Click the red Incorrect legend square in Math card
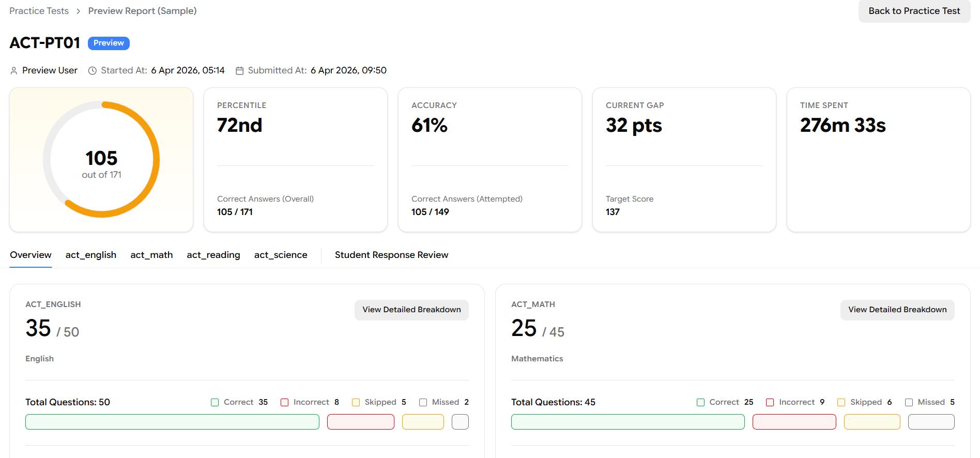The width and height of the screenshot is (980, 458). (770, 403)
